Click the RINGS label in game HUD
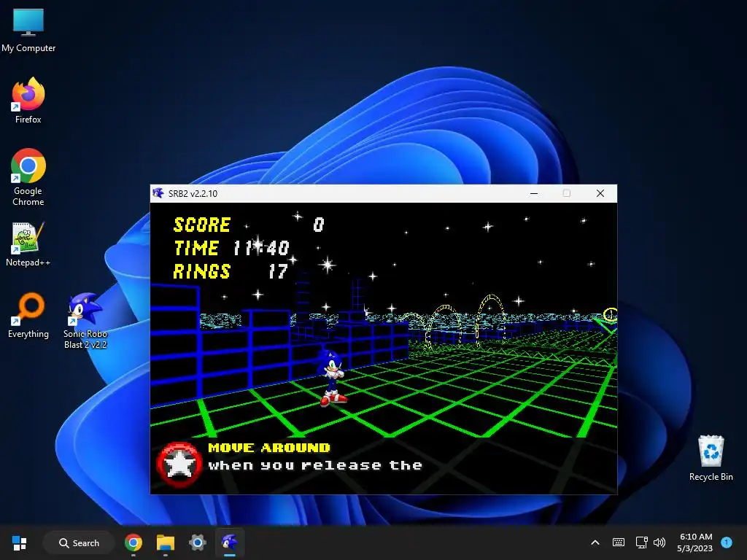Image resolution: width=747 pixels, height=560 pixels. point(201,271)
